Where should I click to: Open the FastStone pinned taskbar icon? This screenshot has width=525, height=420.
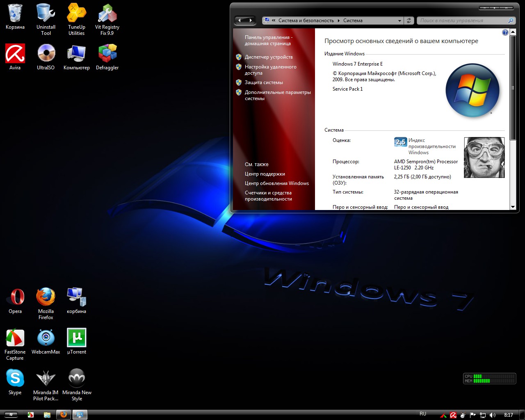click(30, 415)
